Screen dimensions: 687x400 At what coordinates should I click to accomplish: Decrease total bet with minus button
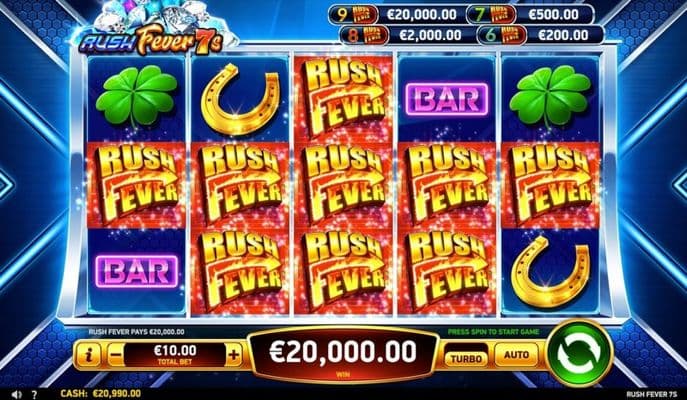[x=114, y=355]
